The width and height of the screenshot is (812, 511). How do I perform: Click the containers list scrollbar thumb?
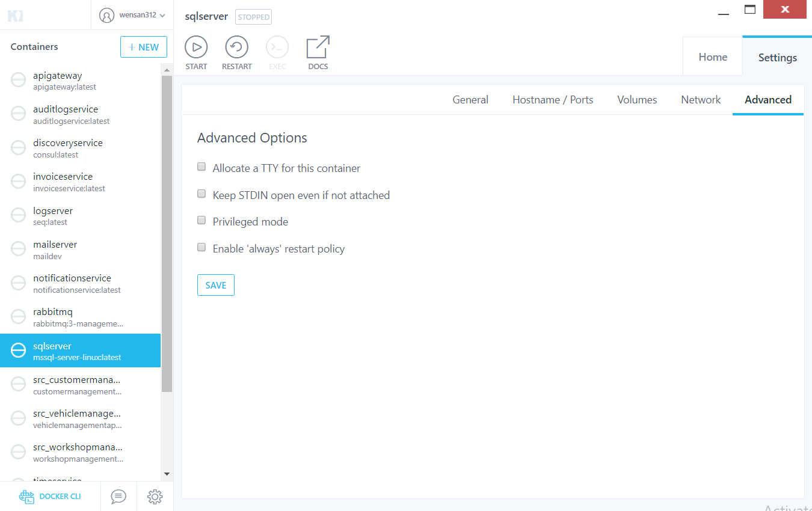coord(167,233)
